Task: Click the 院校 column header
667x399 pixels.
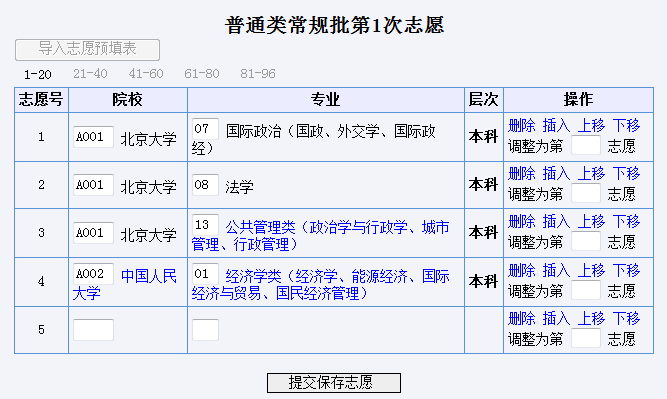Action: (x=127, y=100)
